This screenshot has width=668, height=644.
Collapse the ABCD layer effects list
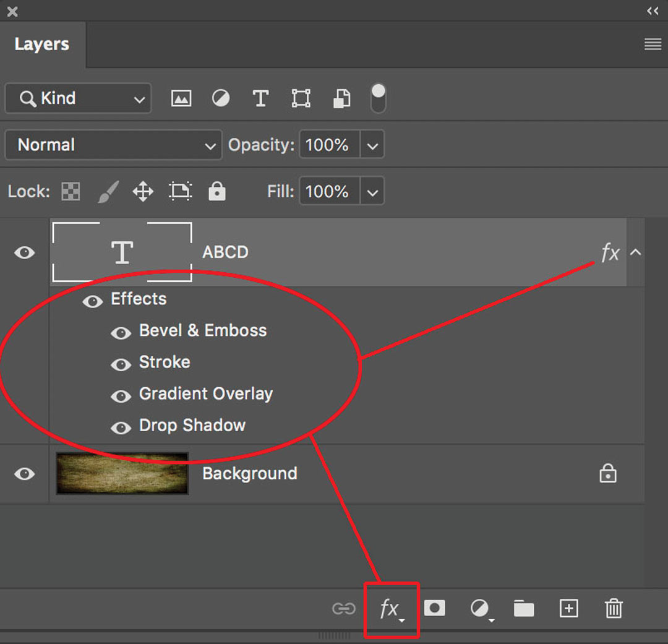pos(635,252)
